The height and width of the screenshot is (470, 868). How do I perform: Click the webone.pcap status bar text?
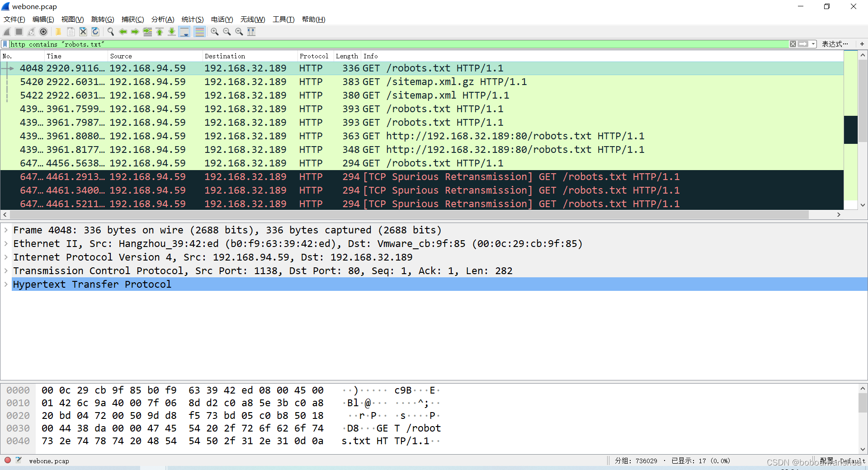(x=49, y=461)
